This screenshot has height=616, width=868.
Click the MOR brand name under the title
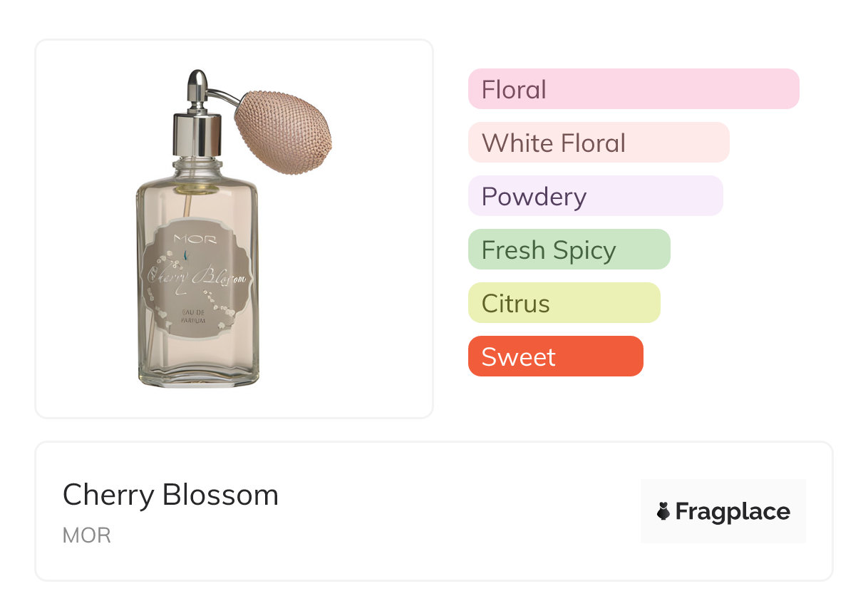[x=87, y=535]
